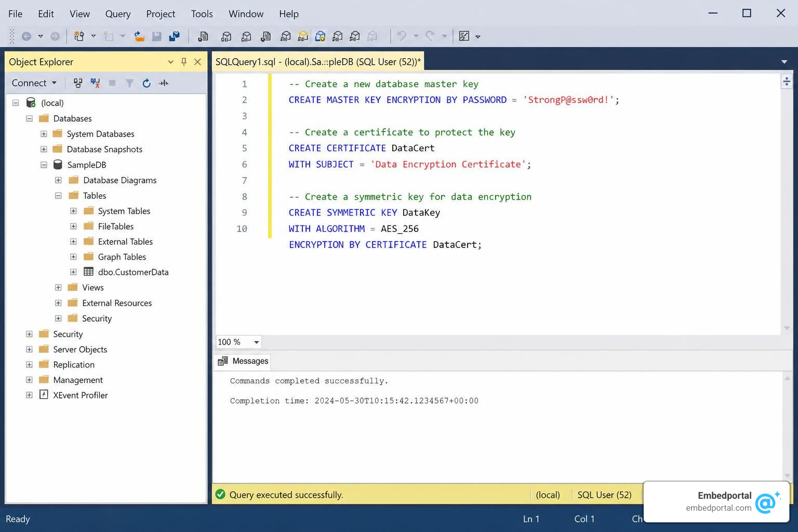Click the Stop square icon in Object Explorer
The width and height of the screenshot is (798, 532).
112,83
